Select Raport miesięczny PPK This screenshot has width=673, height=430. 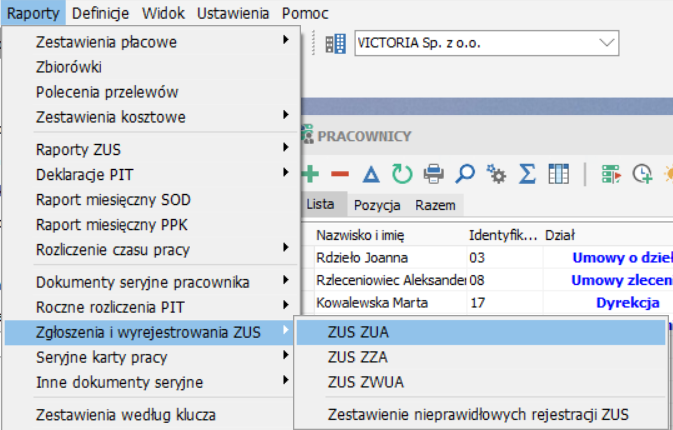[151, 224]
